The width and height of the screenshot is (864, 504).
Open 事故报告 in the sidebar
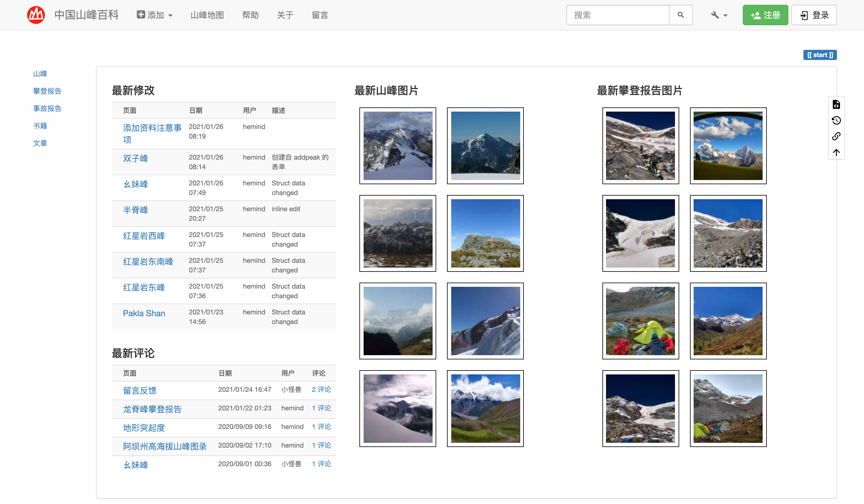click(47, 109)
